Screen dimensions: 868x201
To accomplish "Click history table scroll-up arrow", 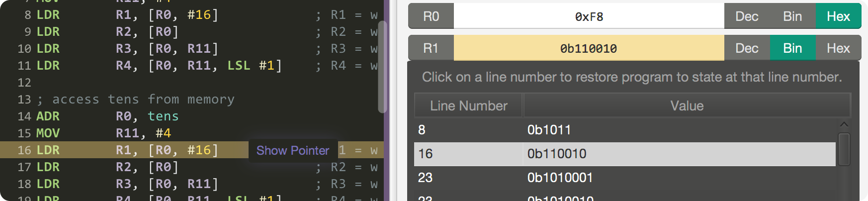I will [844, 124].
